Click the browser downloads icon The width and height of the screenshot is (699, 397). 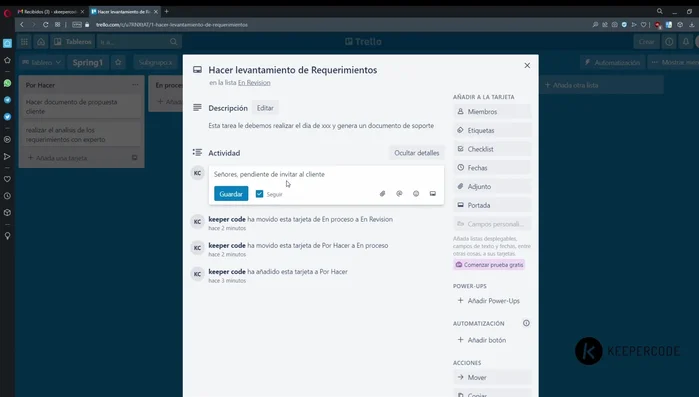[x=691, y=25]
